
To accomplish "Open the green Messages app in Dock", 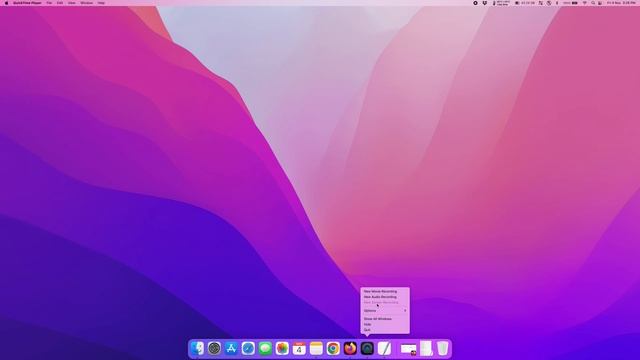I will coord(265,348).
